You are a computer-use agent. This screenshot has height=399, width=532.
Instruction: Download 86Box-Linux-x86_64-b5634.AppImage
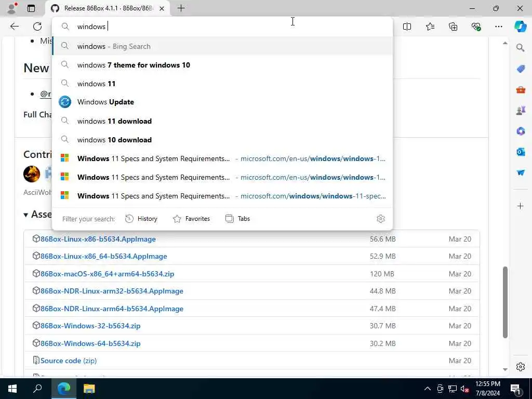[x=104, y=256]
